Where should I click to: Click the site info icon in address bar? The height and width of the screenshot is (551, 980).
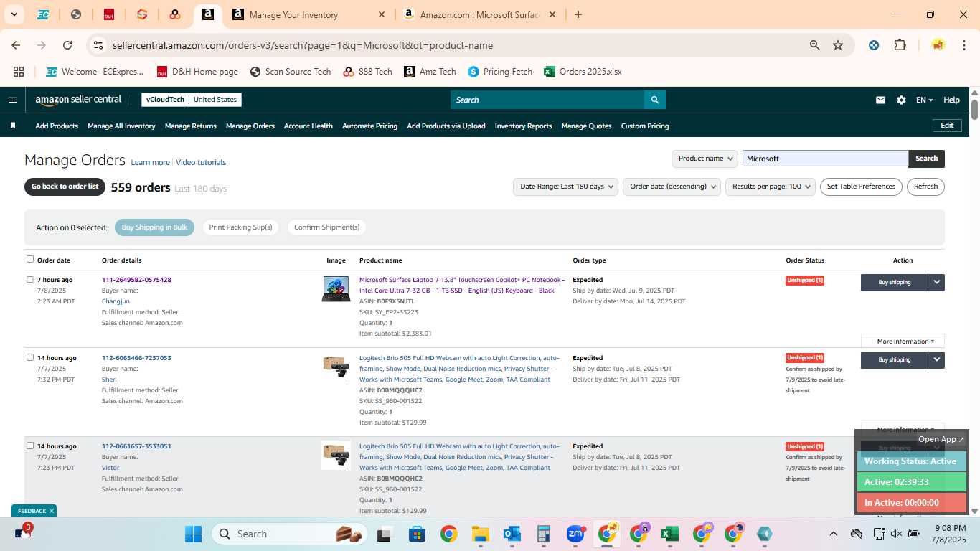98,45
